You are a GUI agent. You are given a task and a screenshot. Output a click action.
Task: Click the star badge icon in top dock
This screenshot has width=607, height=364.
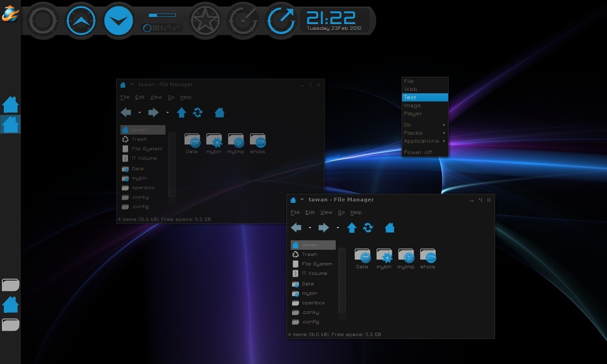point(206,21)
